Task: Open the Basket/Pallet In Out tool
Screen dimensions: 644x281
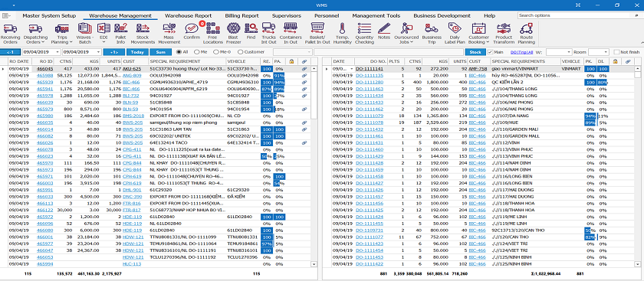Action: 318,34
